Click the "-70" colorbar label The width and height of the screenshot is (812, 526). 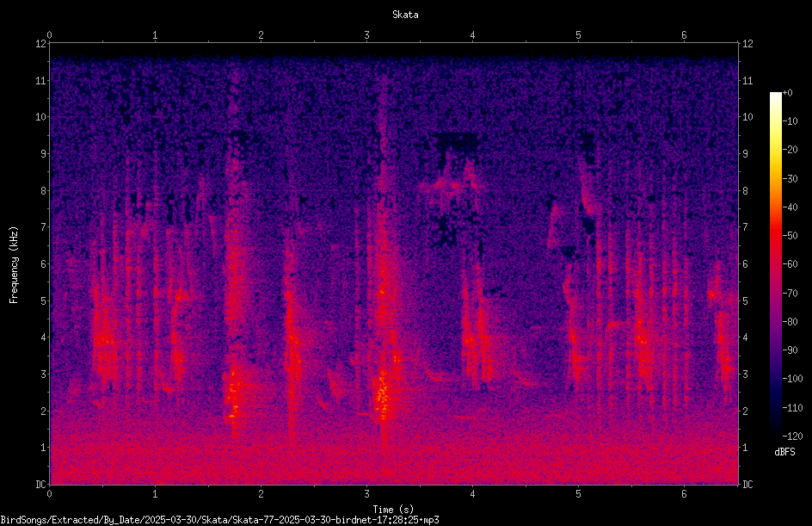click(790, 294)
